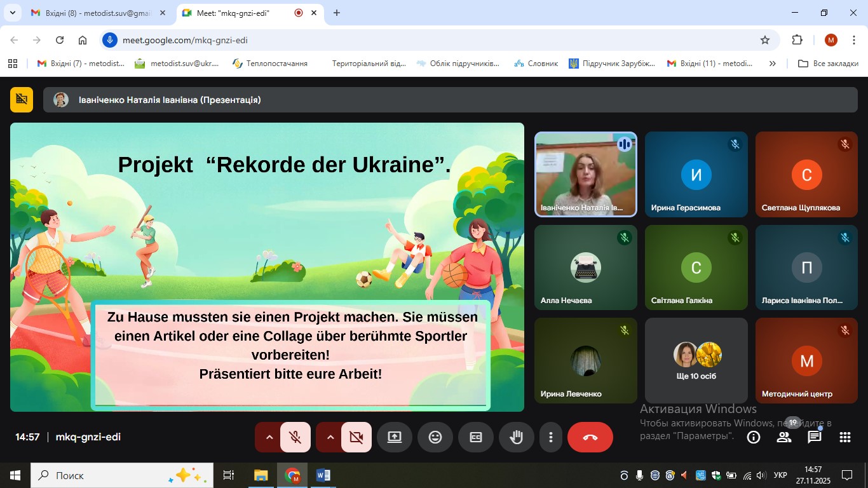868x488 pixels.
Task: Click the share screen present icon
Action: tap(395, 437)
